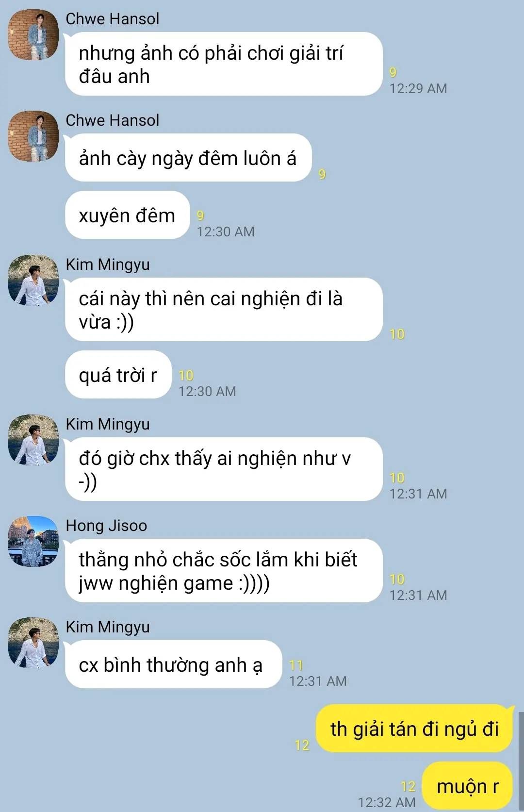Screen dimensions: 524x812
Task: Click the first Chwe Hansol sender name
Action: 112,19
